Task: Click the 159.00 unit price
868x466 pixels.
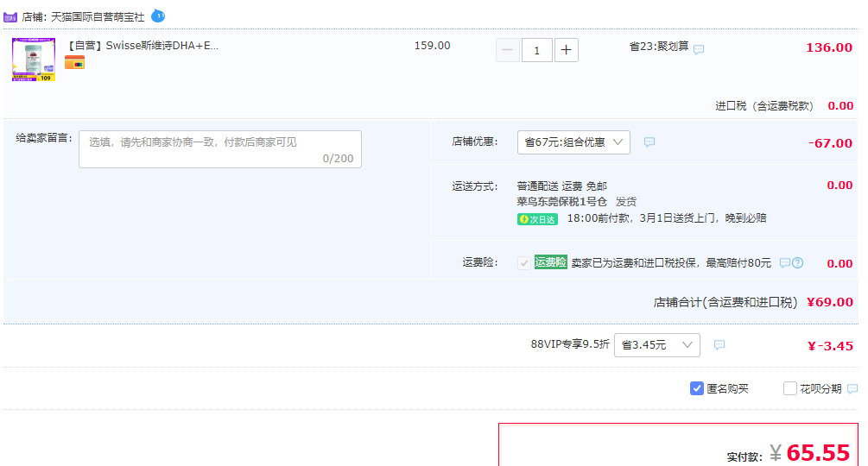Action: tap(433, 46)
